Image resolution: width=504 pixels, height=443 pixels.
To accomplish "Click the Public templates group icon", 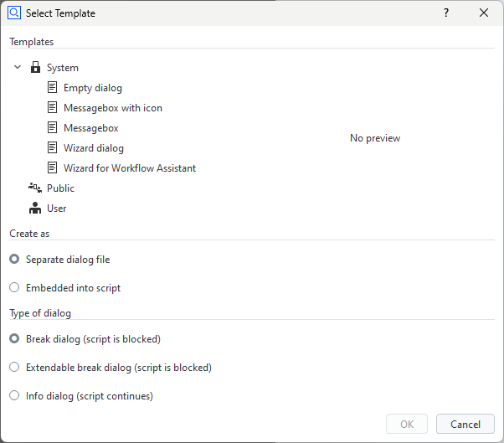I will click(x=35, y=188).
